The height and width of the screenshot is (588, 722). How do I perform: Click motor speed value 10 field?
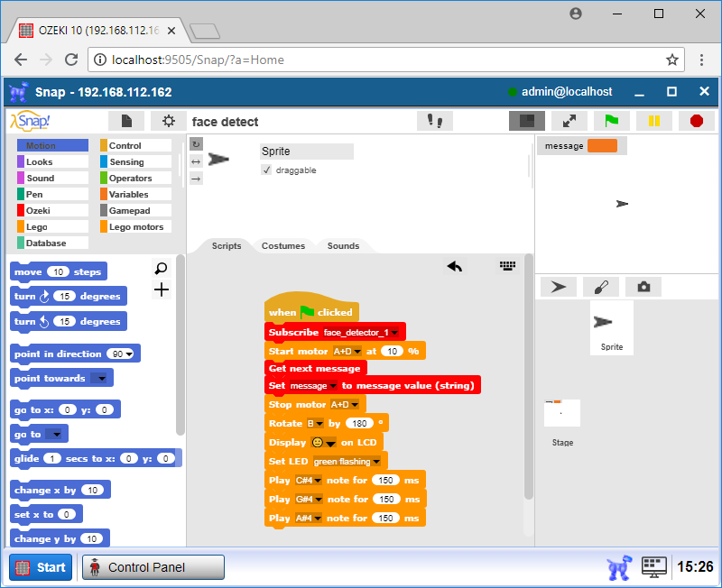point(393,352)
